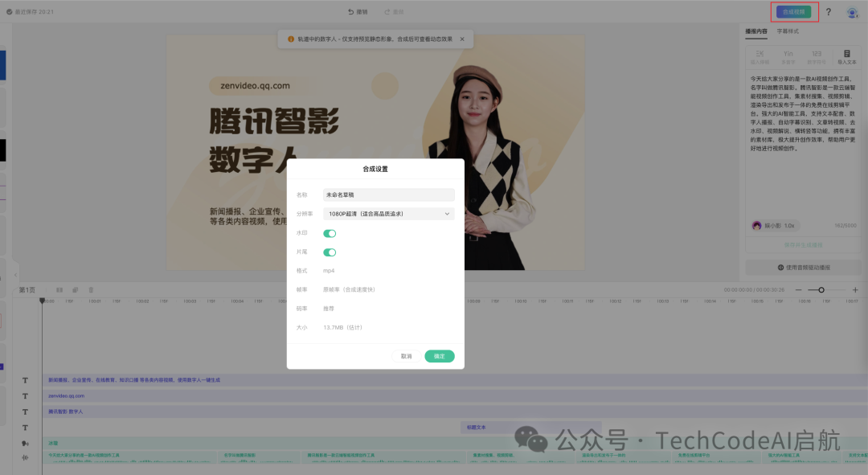Select the 冰璇 digital human clip

(x=455, y=443)
